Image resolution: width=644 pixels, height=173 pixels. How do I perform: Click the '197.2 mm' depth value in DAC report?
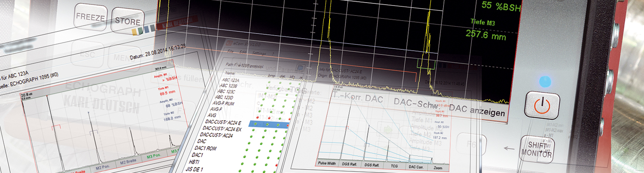pyautogui.click(x=440, y=139)
